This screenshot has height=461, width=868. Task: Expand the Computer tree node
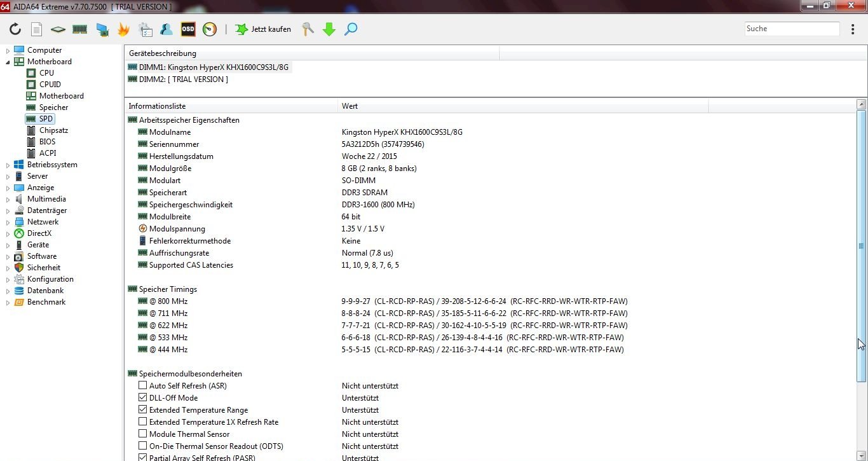(x=8, y=50)
